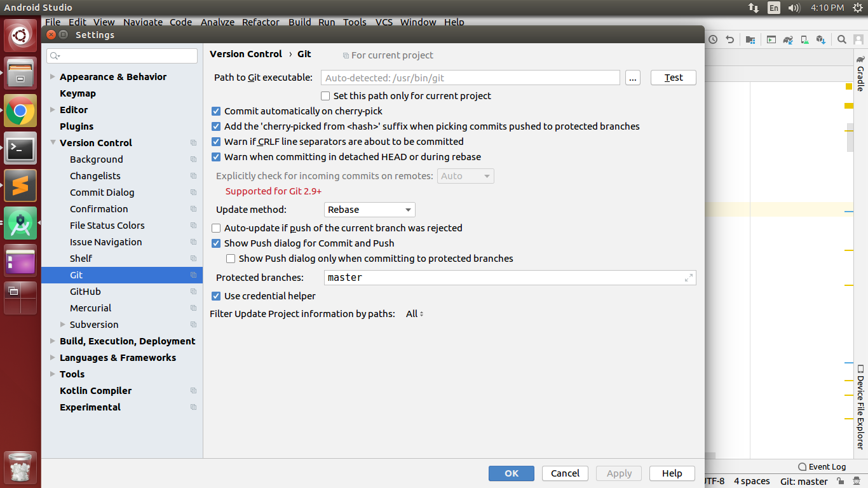
Task: Click the Run Anything toolbar icon
Action: click(771, 39)
